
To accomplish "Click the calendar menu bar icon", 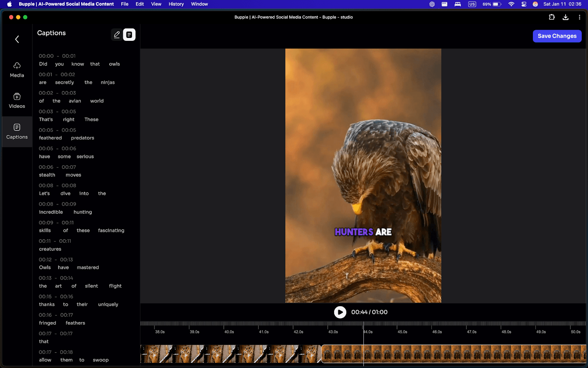I will coord(444,4).
